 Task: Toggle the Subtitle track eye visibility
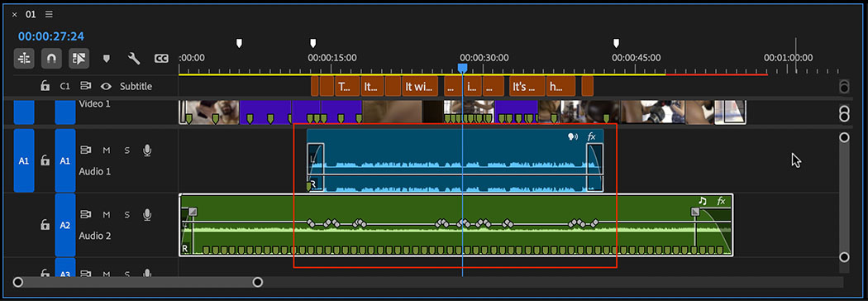105,86
